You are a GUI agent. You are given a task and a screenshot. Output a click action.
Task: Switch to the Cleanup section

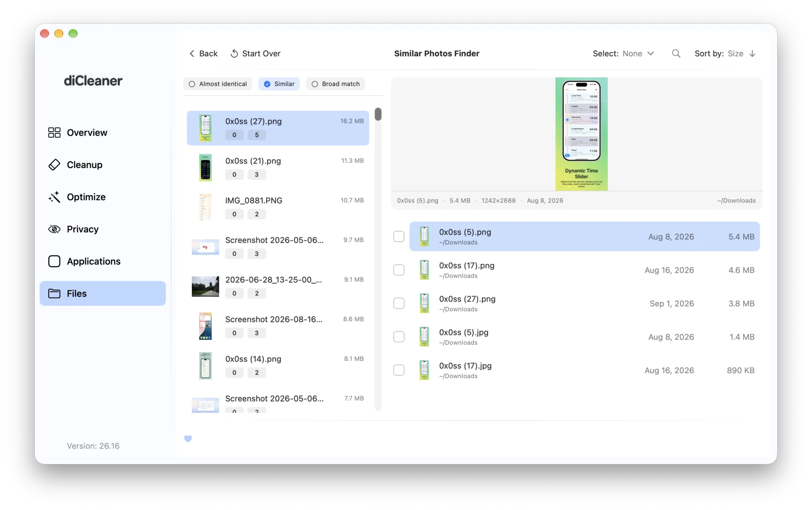tap(103, 165)
